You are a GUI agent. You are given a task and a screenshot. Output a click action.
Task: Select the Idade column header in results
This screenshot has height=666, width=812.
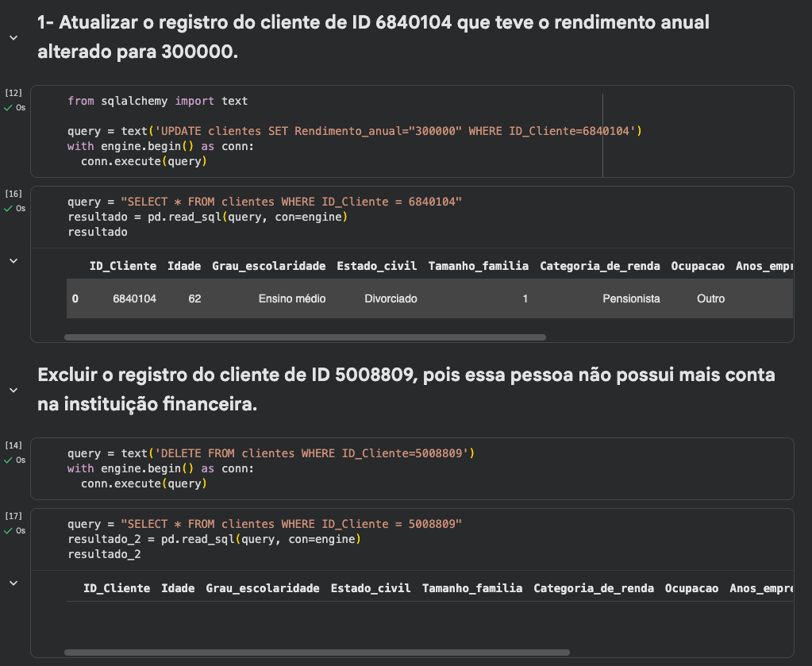[184, 266]
